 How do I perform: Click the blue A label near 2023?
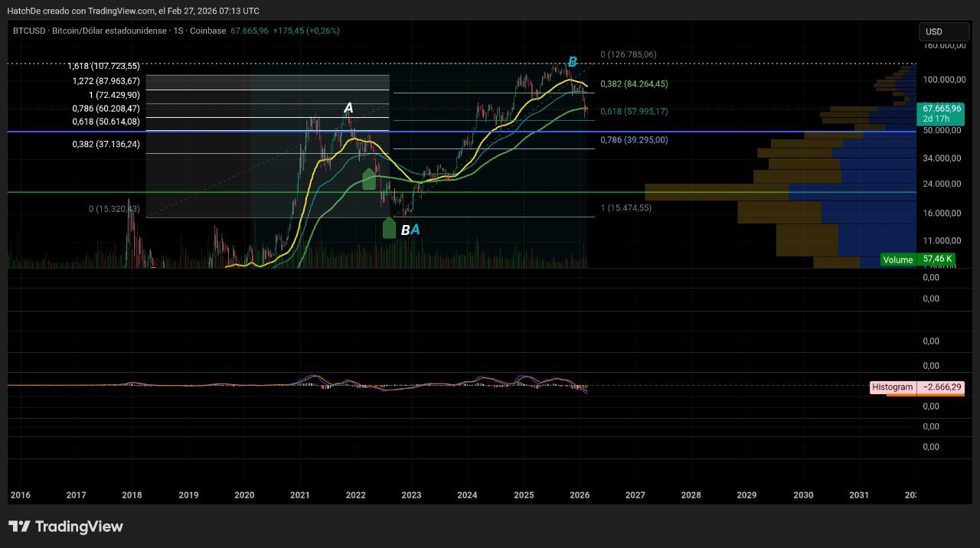[415, 230]
